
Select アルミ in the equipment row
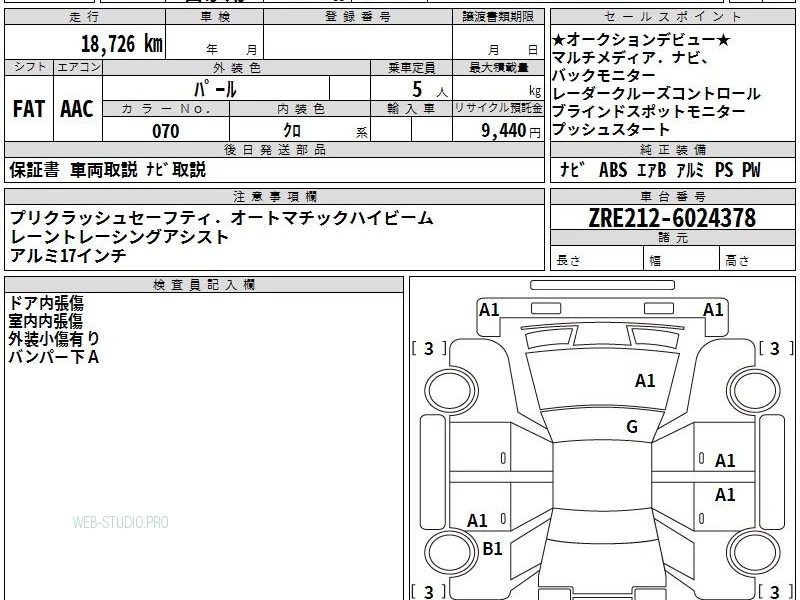coord(690,170)
